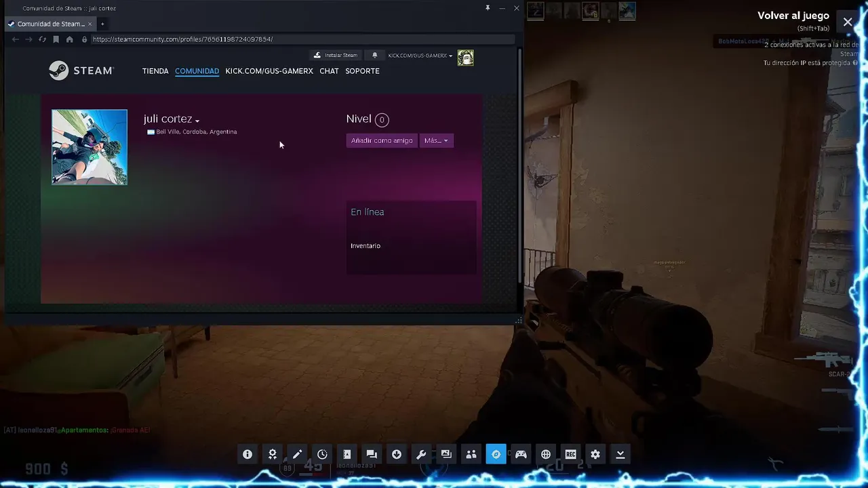Reload the Steam community page
Screen dimensions: 868x488
tap(42, 39)
